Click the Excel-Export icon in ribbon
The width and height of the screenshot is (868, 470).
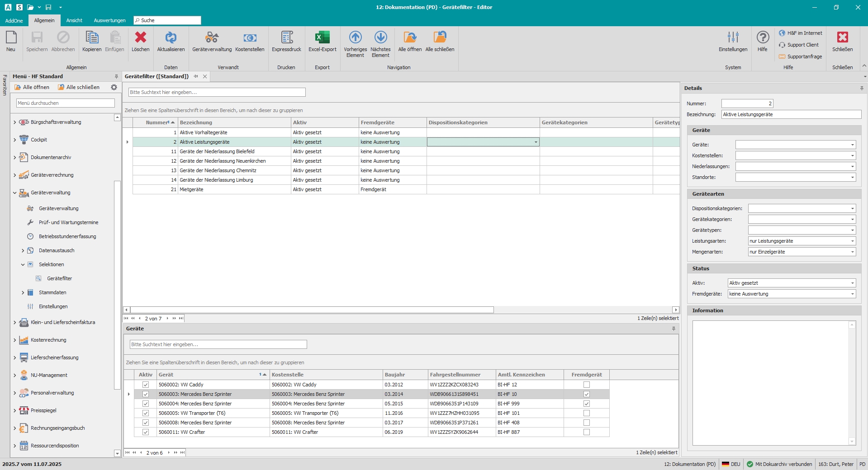tap(322, 38)
